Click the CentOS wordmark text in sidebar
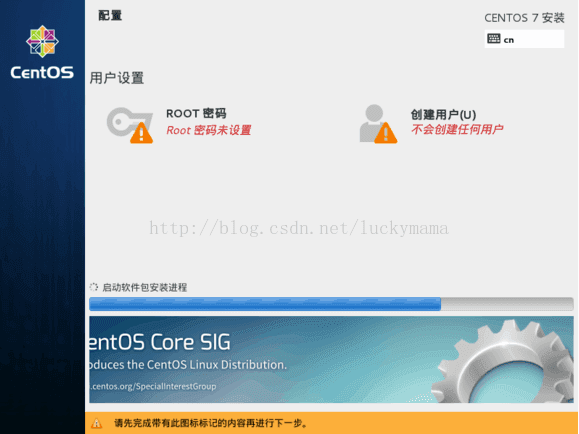The image size is (579, 434). pos(42,72)
